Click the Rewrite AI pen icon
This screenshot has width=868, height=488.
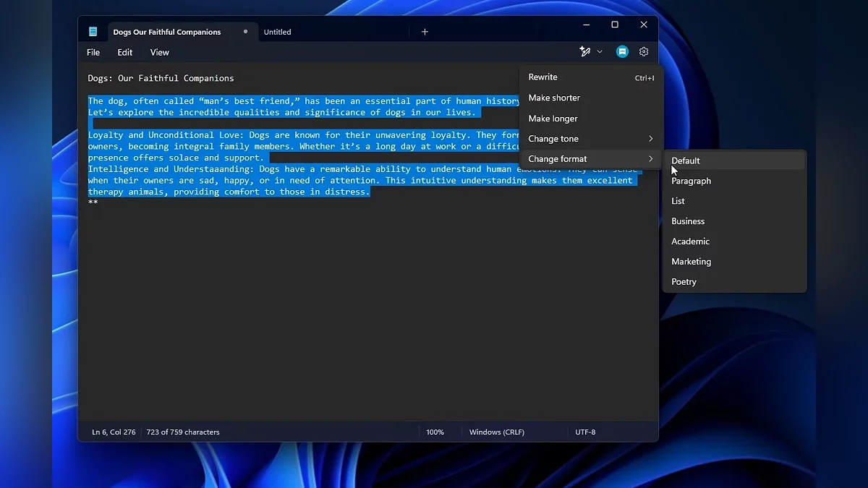(x=585, y=52)
